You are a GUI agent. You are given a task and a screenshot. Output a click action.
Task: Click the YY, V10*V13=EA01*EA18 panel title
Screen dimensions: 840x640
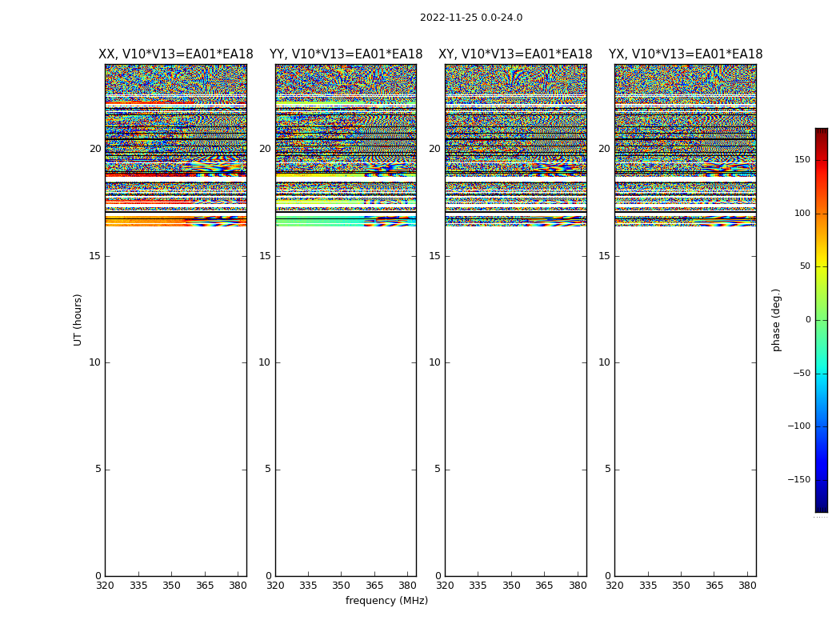pos(346,54)
